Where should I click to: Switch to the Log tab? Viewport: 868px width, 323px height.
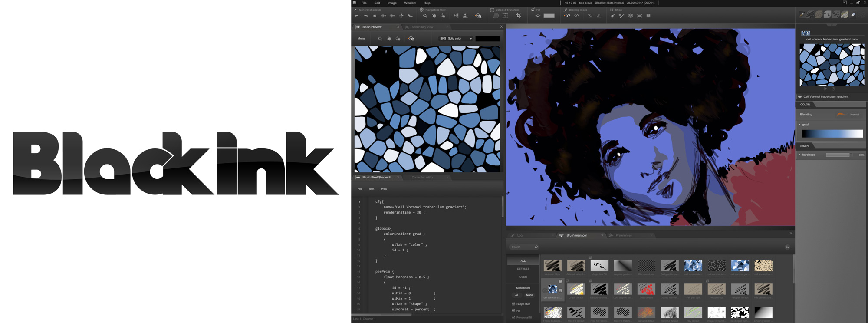coord(519,235)
